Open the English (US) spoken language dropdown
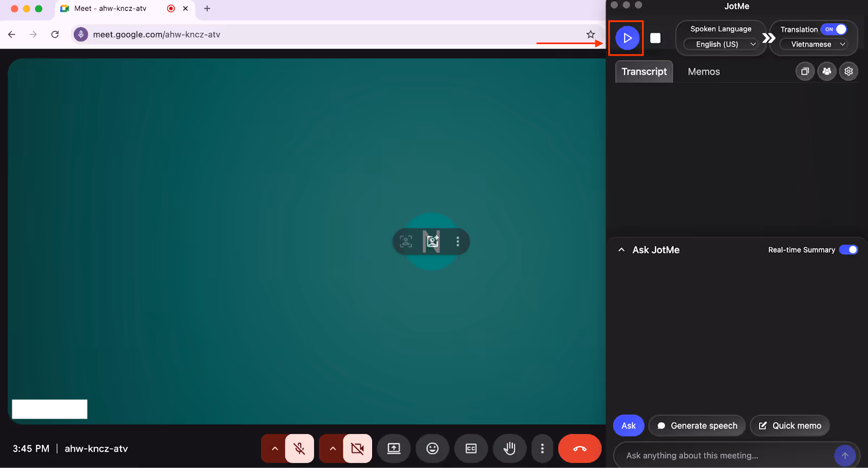The width and height of the screenshot is (868, 468). [721, 44]
